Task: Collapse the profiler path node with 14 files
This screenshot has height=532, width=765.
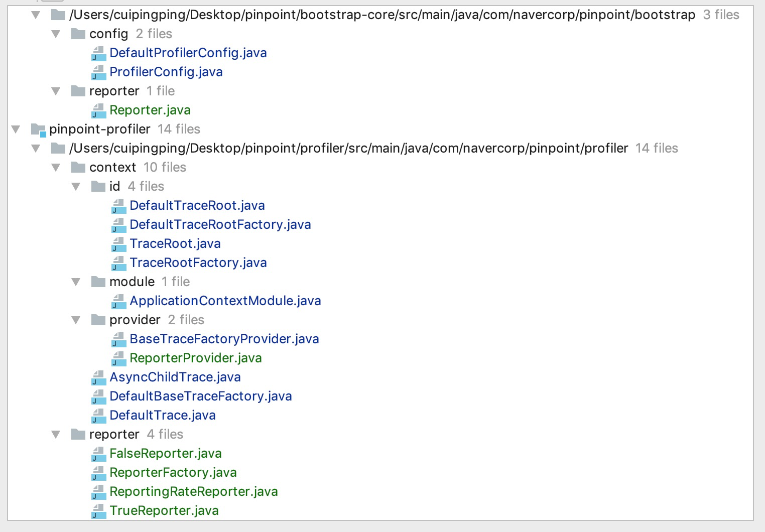Action: (x=36, y=149)
